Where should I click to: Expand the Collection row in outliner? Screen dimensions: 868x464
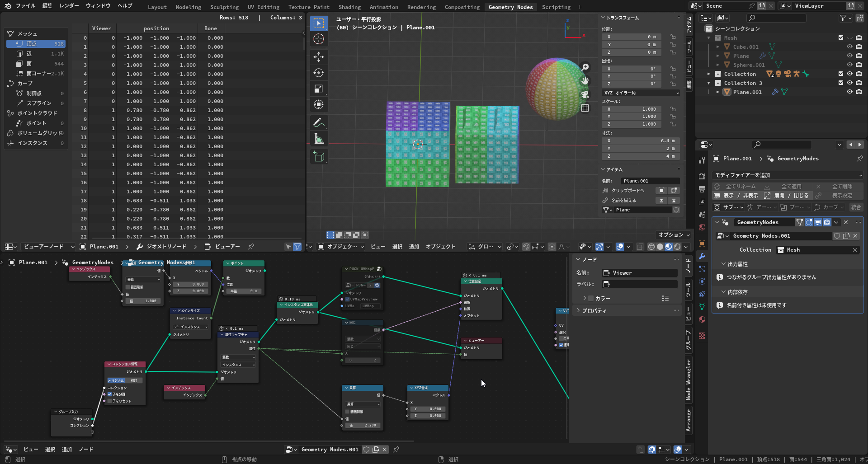tap(709, 74)
